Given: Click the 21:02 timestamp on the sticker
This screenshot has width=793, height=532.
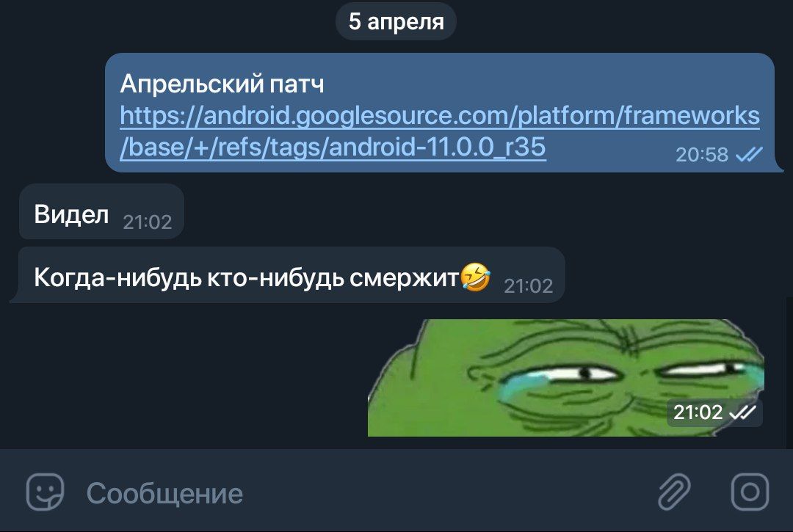Looking at the screenshot, I should [698, 413].
